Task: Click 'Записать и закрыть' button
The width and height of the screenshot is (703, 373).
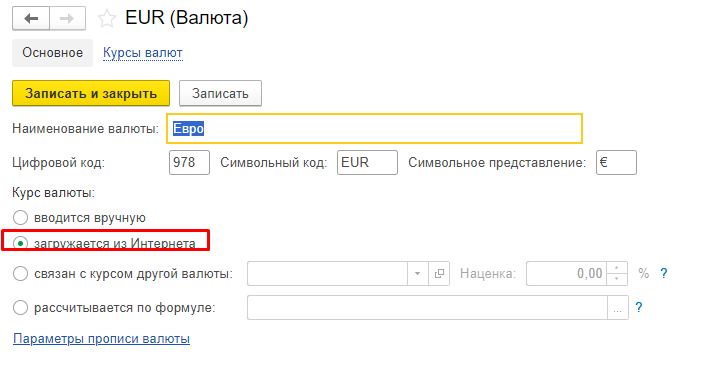Action: pos(91,93)
